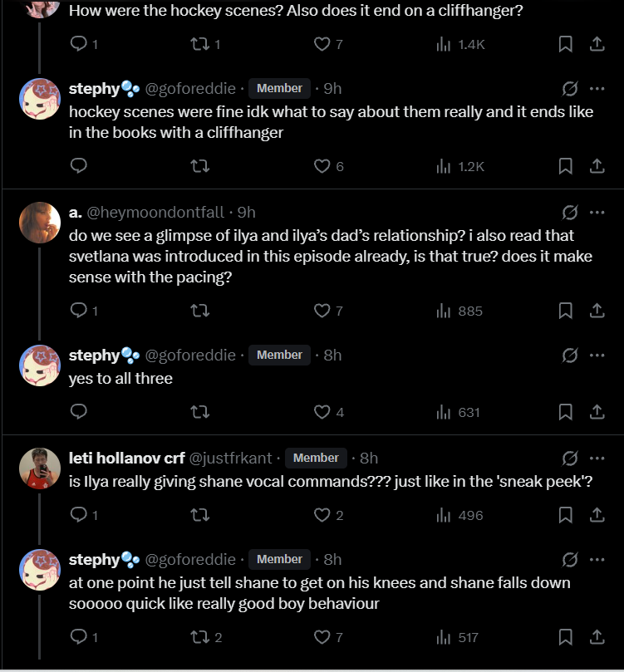Screen dimensions: 624x672
Task: Reply to leti hollanov's vocal commands tweet
Action: tap(79, 515)
